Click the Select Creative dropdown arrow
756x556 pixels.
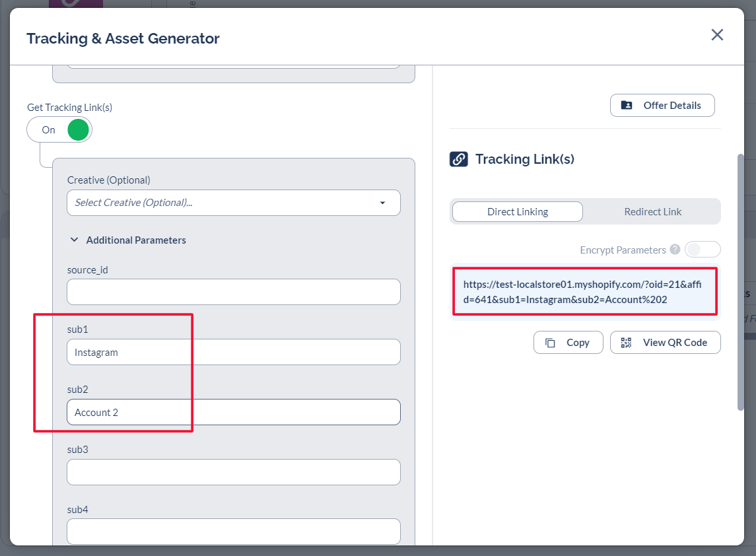tap(382, 203)
